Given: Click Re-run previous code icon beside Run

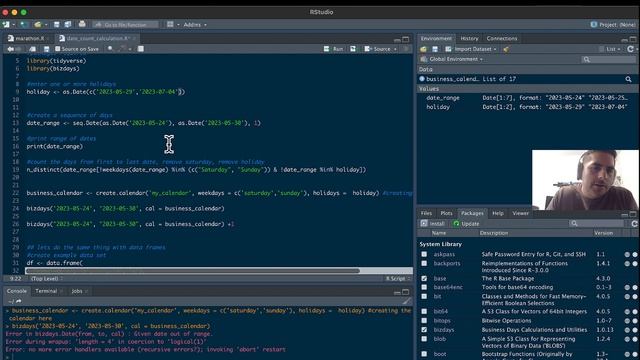Looking at the screenshot, I should 353,49.
